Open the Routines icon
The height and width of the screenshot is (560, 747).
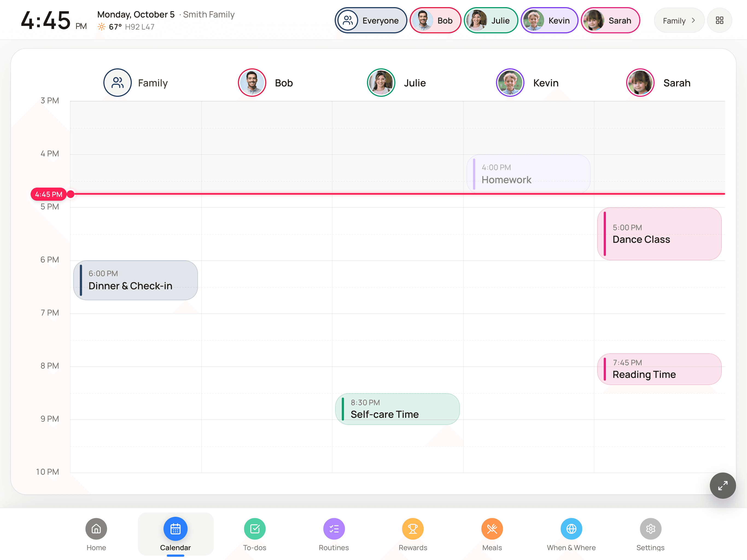pyautogui.click(x=334, y=529)
